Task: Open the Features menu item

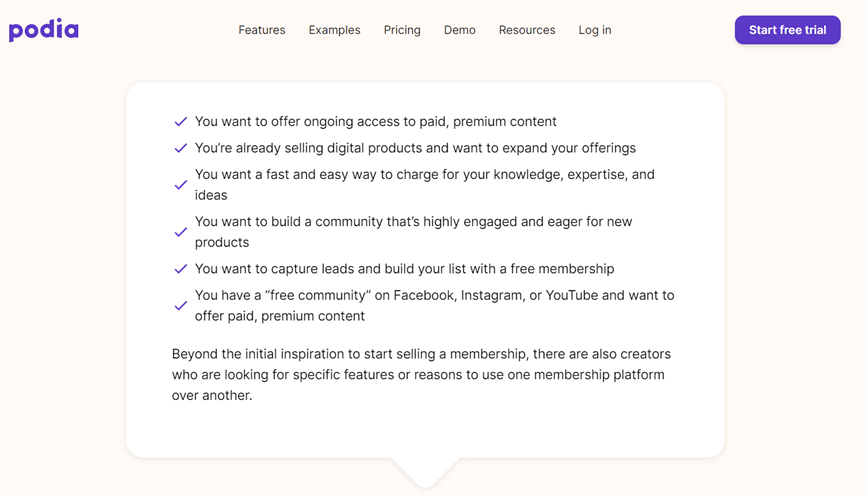Action: click(262, 30)
